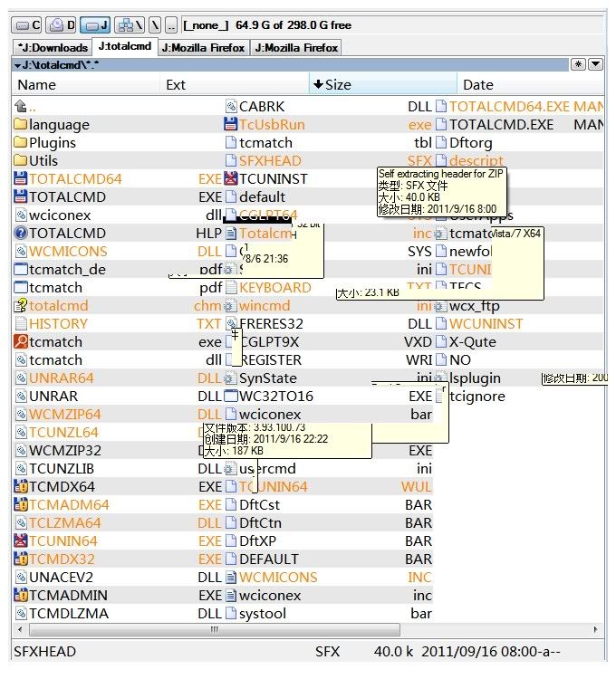
Task: Sort files by Date column header
Action: (531, 84)
